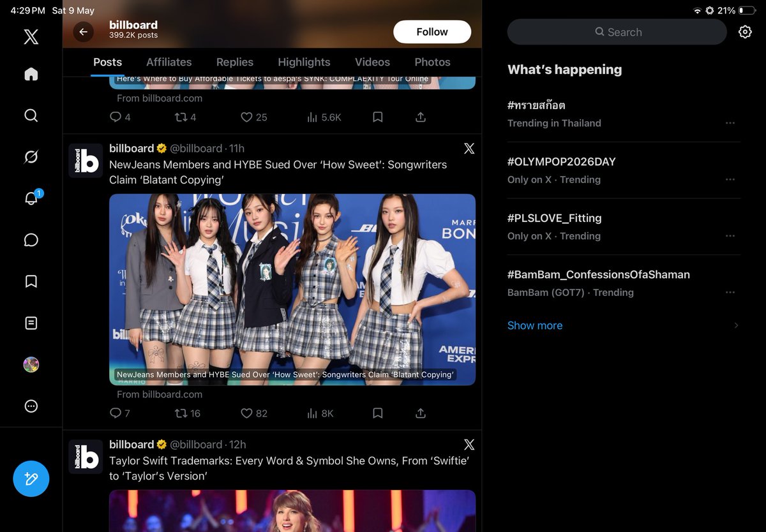Switch to the Videos tab
This screenshot has width=766, height=532.
click(x=372, y=62)
